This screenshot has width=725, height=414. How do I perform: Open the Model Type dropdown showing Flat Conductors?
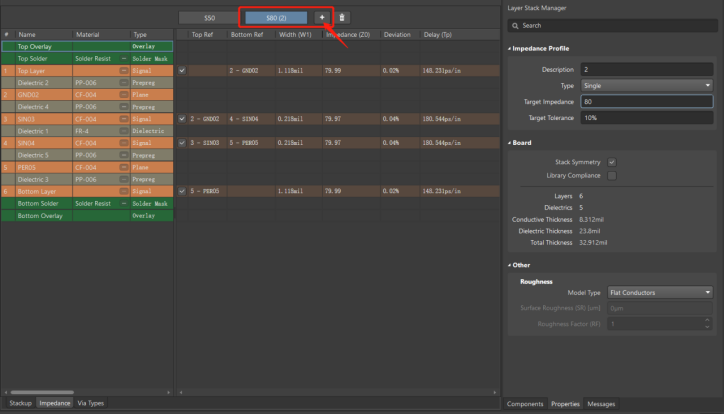click(658, 293)
